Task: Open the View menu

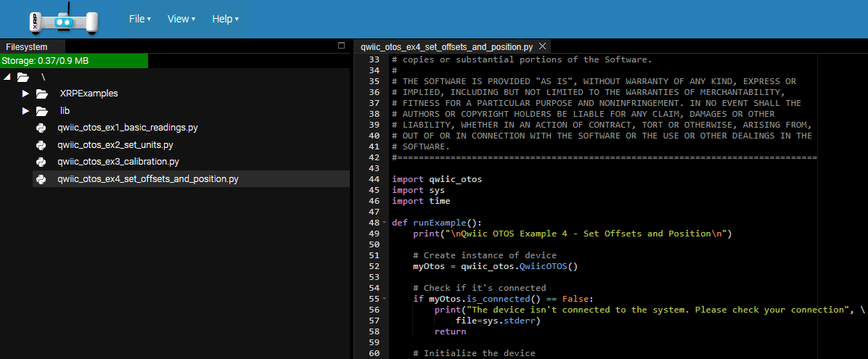Action: pos(181,19)
